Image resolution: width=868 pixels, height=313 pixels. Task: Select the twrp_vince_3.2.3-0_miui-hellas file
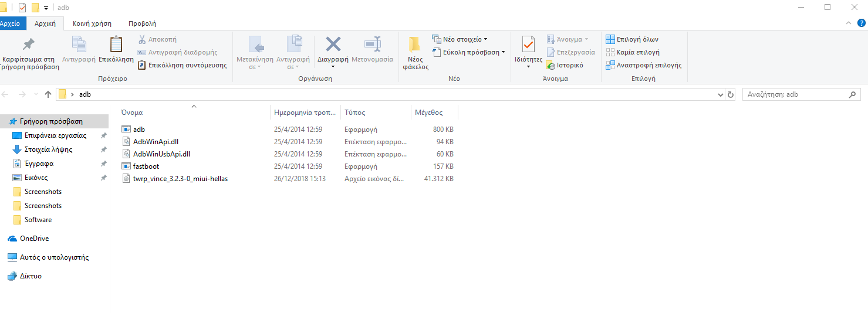point(180,179)
